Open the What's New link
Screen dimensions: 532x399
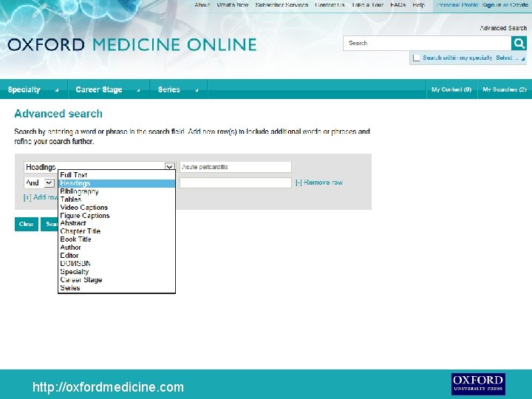click(x=233, y=4)
